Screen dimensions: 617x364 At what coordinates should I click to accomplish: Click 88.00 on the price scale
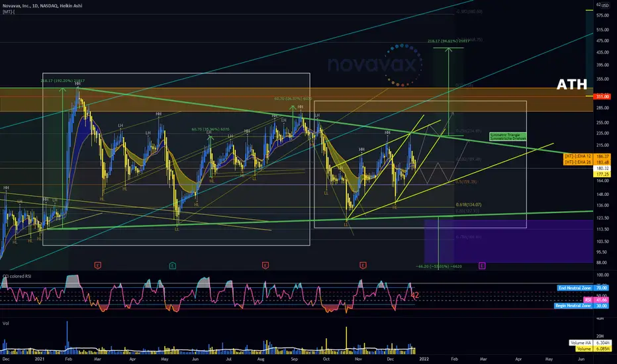pos(602,262)
